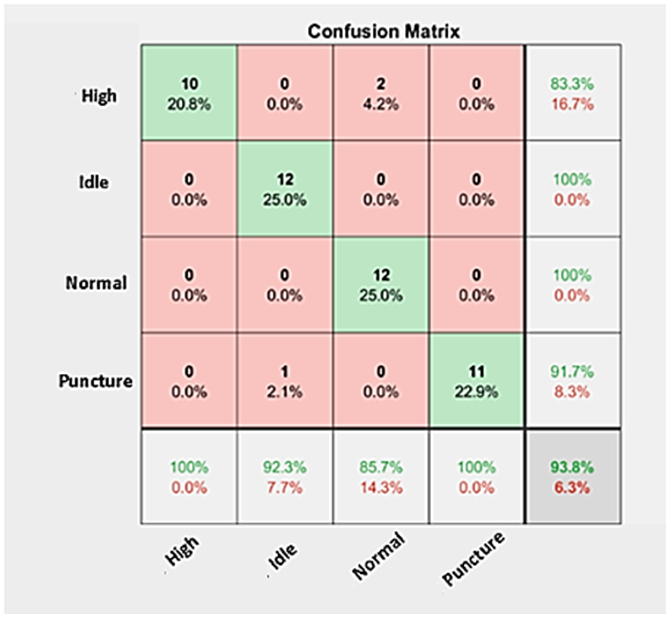The image size is (672, 619).
Task: Click the Confusion Matrix title
Action: pos(383,32)
